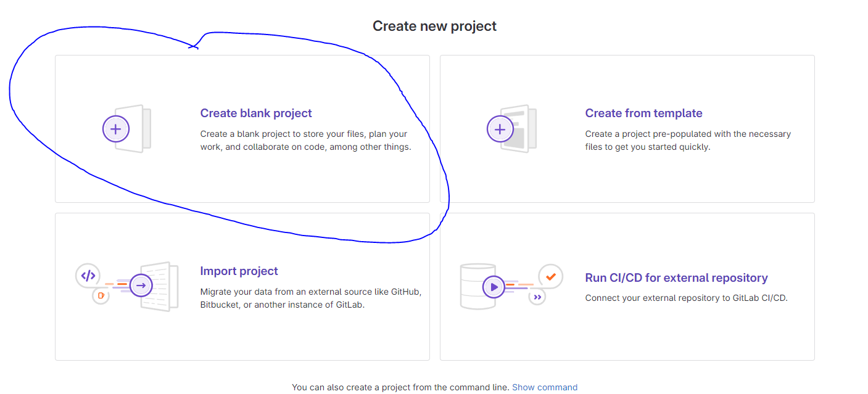Screen dimensions: 868x394
Task: Click the blank project description text
Action: pyautogui.click(x=305, y=140)
